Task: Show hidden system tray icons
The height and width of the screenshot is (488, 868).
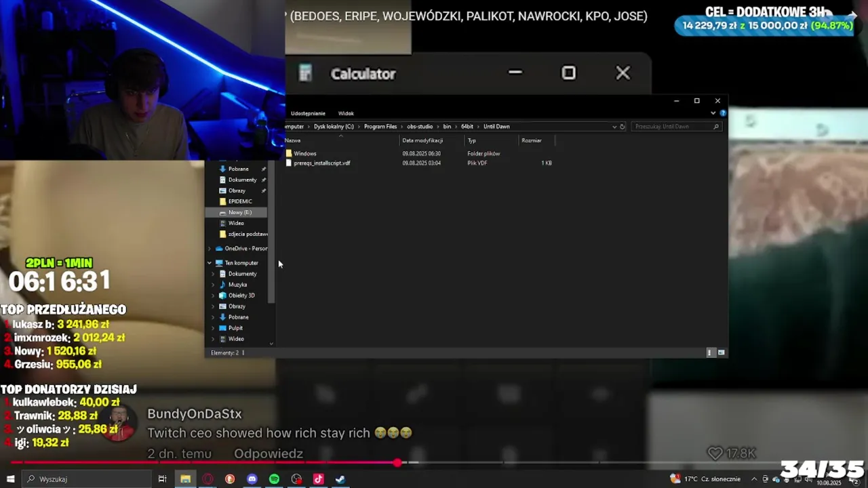Action: pyautogui.click(x=753, y=479)
